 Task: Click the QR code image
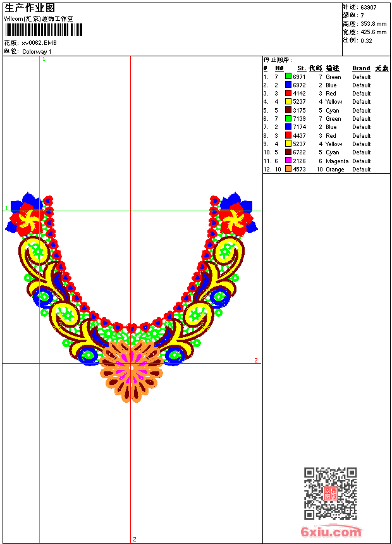tap(330, 493)
